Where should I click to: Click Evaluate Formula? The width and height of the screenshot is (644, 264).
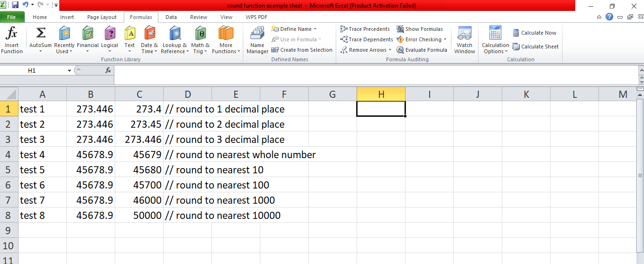[422, 50]
